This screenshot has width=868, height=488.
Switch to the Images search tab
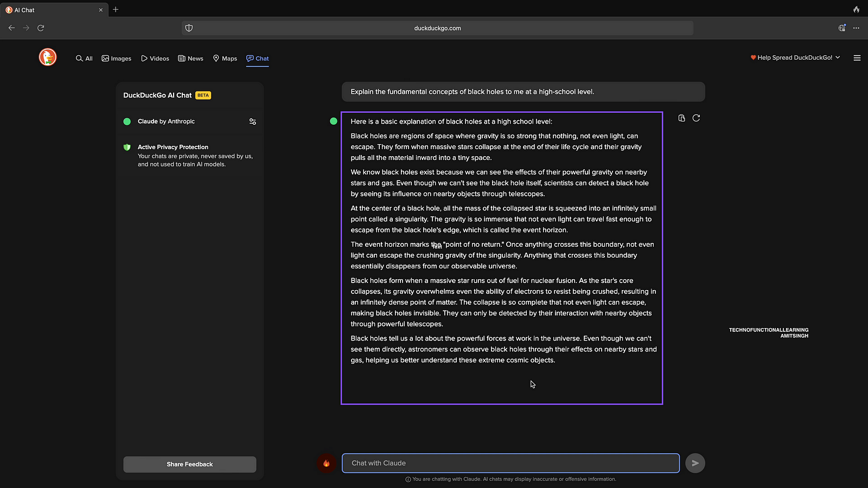pos(117,59)
